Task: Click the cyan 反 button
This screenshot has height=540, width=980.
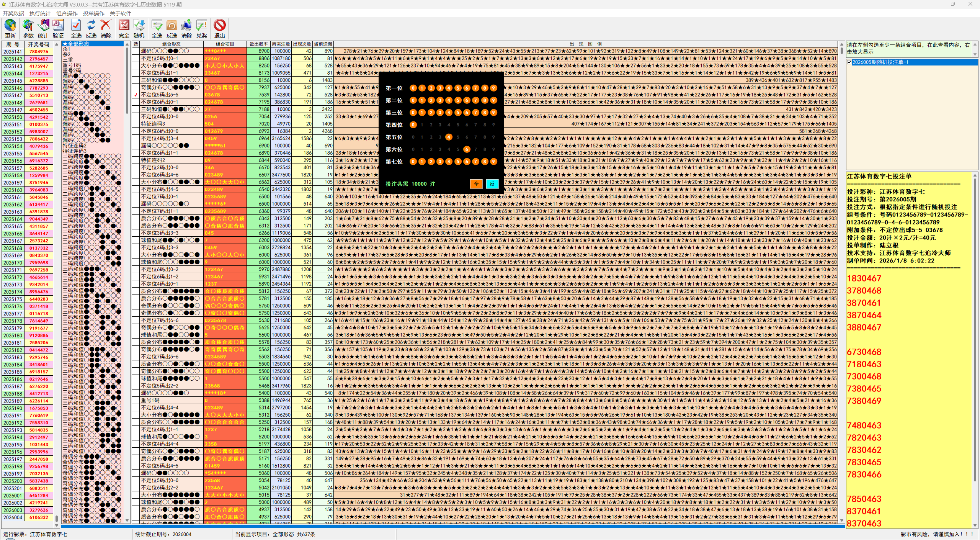Action: pos(492,184)
